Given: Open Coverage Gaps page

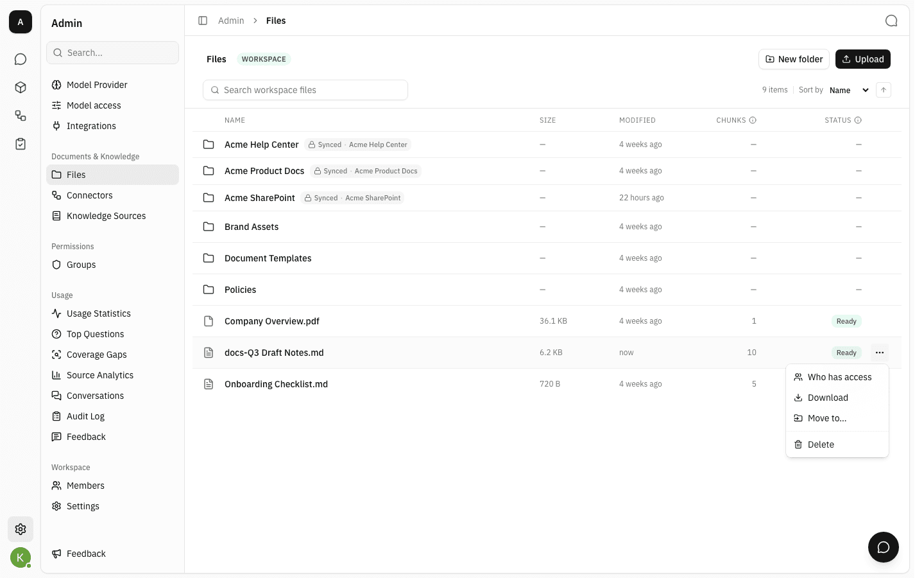Looking at the screenshot, I should point(112,355).
